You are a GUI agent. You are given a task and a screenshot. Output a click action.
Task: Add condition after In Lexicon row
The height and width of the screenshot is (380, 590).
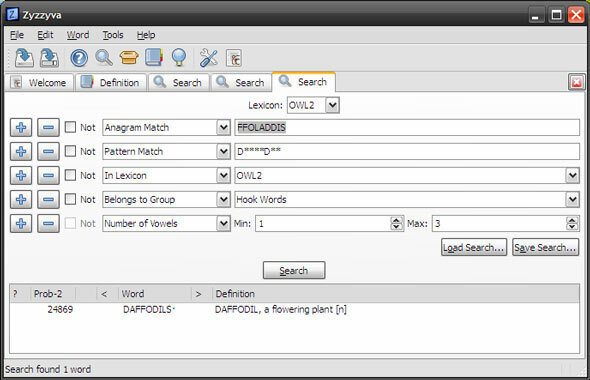pos(21,176)
